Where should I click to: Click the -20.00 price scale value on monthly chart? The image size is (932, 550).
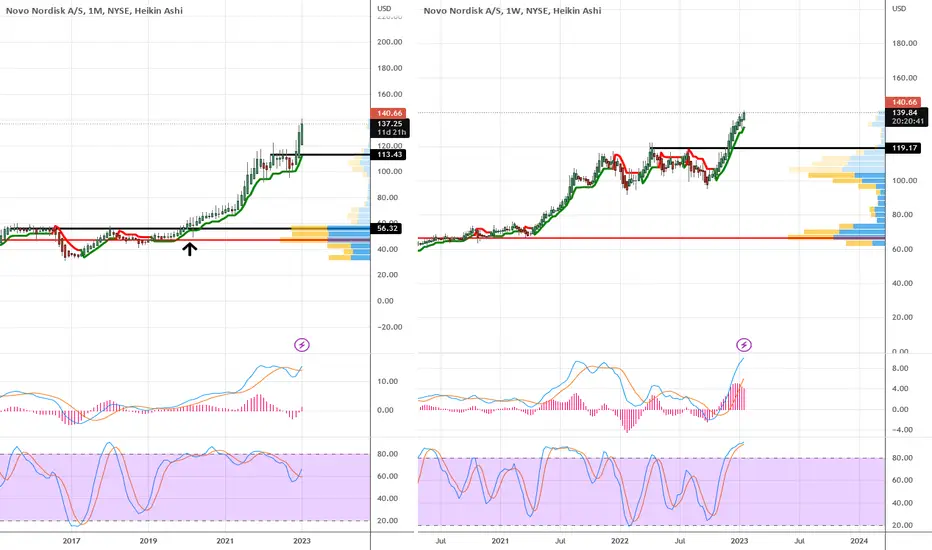pos(390,327)
